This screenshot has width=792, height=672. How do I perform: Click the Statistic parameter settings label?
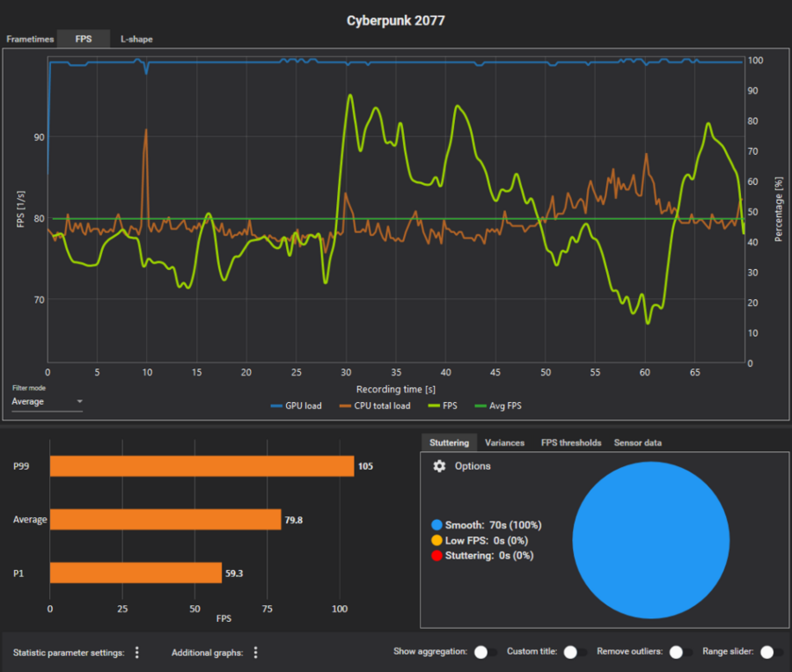click(68, 653)
